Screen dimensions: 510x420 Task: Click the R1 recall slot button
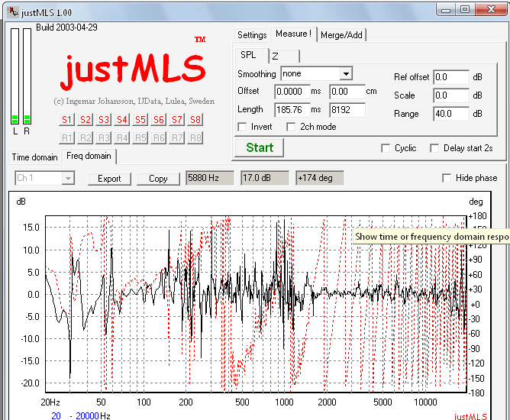tap(66, 138)
